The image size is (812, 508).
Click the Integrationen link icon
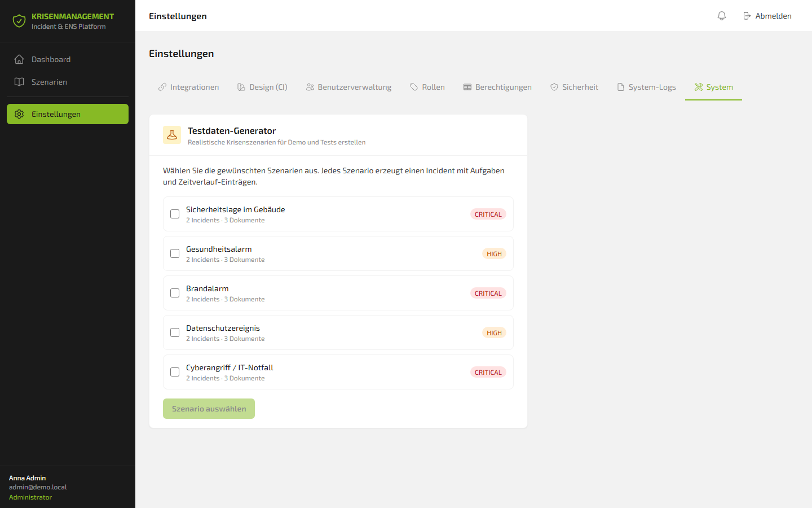coord(162,87)
